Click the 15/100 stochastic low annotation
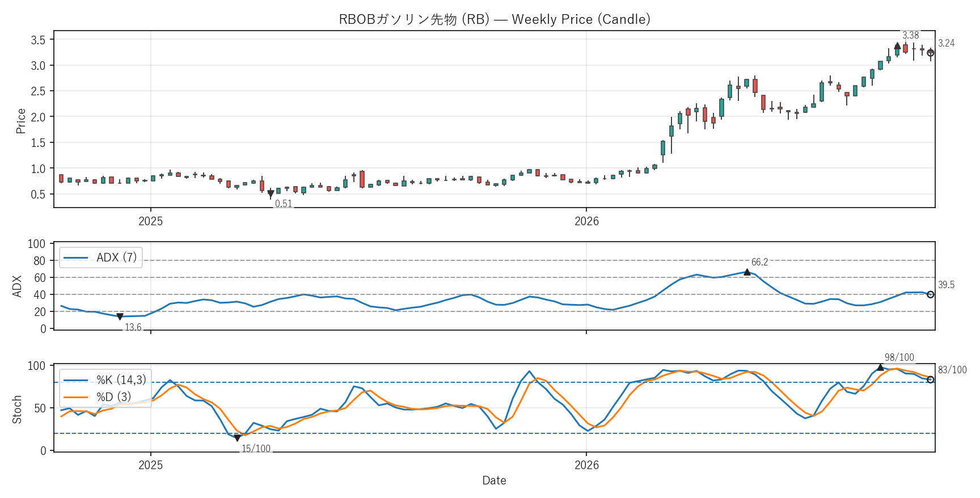This screenshot has width=980, height=498. click(256, 449)
